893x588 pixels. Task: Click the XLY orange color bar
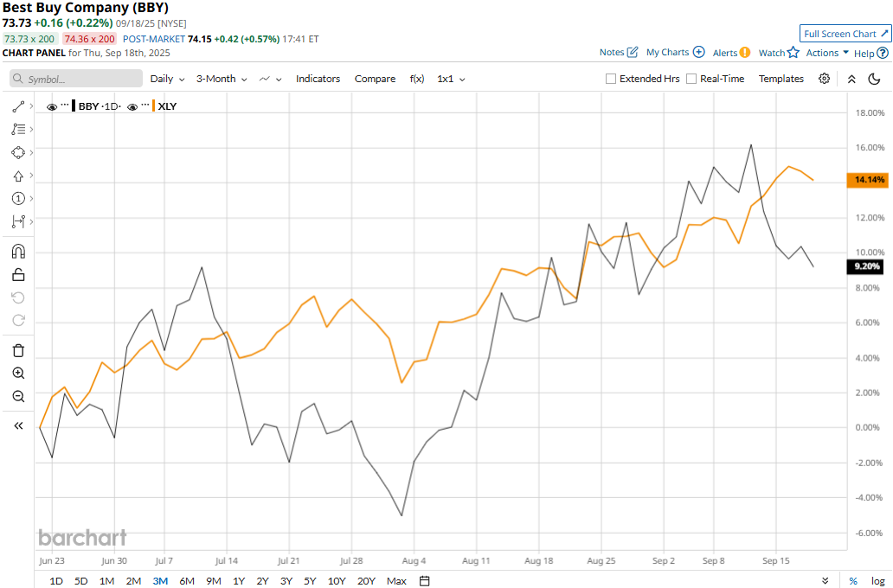pyautogui.click(x=154, y=105)
